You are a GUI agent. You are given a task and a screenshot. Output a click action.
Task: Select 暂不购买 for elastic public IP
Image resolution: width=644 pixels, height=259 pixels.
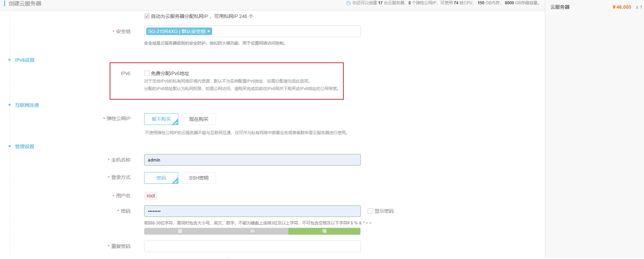(161, 119)
